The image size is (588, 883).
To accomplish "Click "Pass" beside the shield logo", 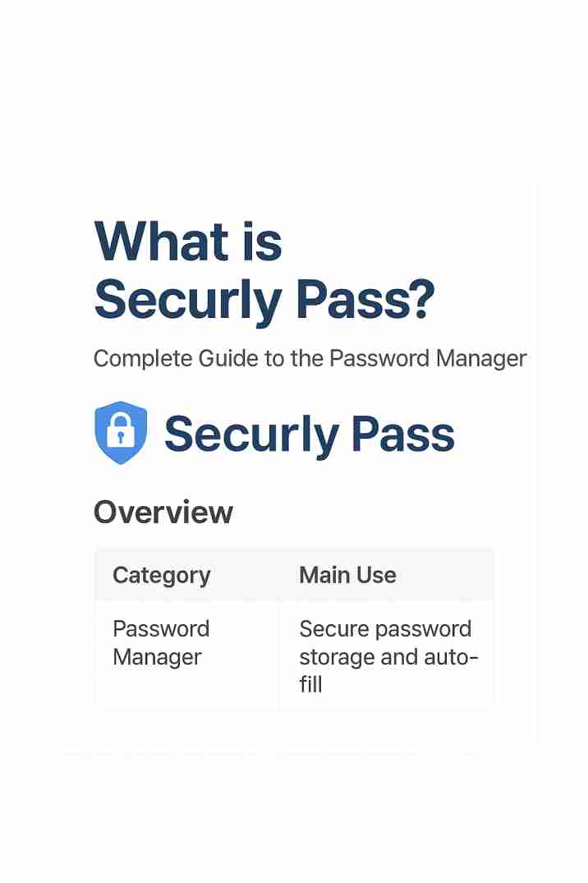I will pyautogui.click(x=402, y=434).
